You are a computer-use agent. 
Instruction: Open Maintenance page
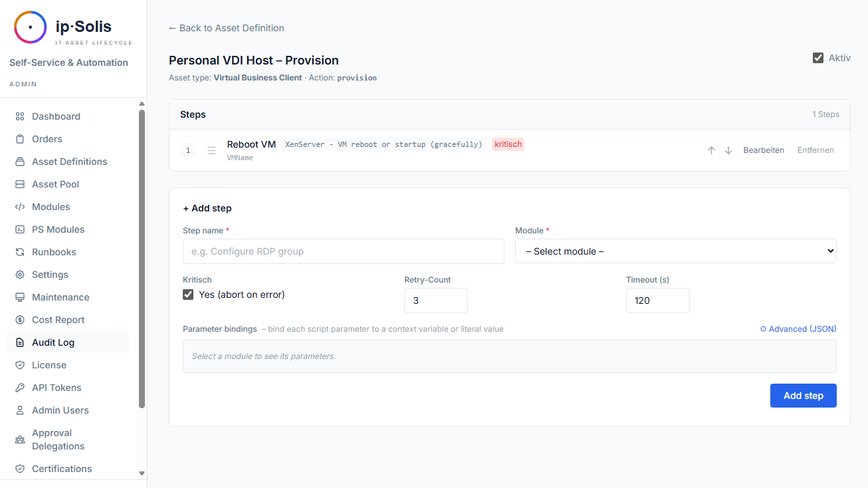coord(68,297)
